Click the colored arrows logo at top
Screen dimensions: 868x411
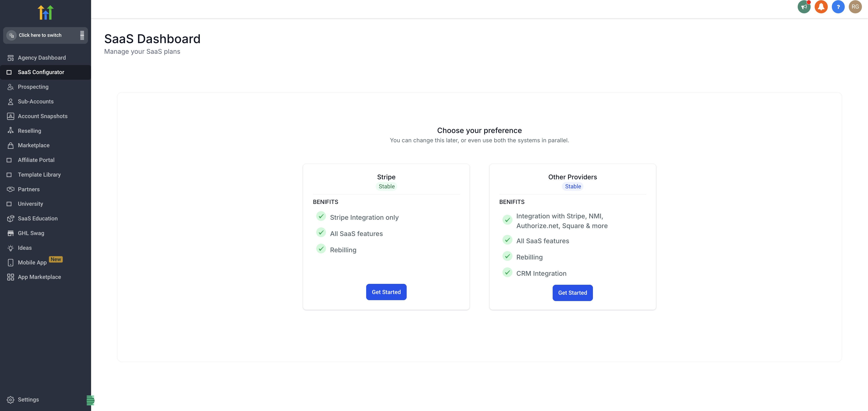click(x=45, y=12)
